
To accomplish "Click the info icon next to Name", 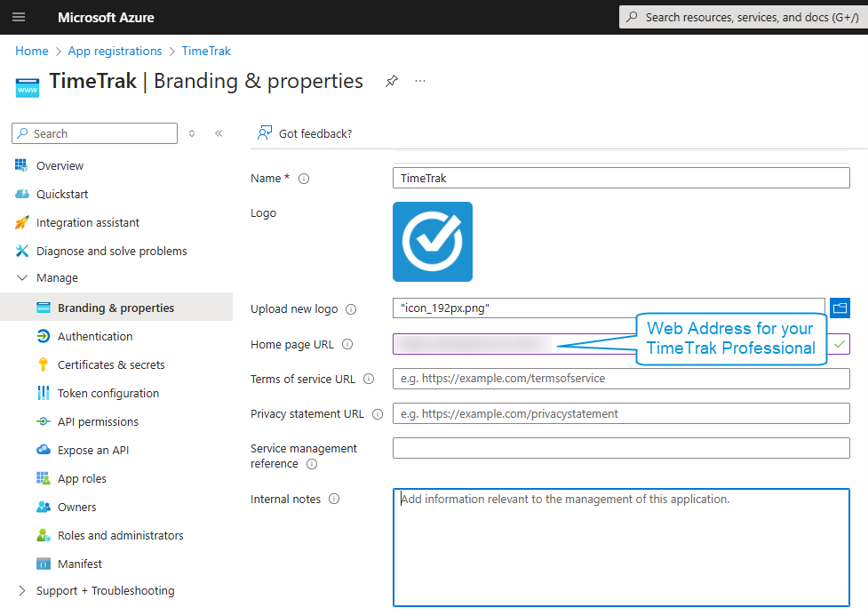I will 304,179.
